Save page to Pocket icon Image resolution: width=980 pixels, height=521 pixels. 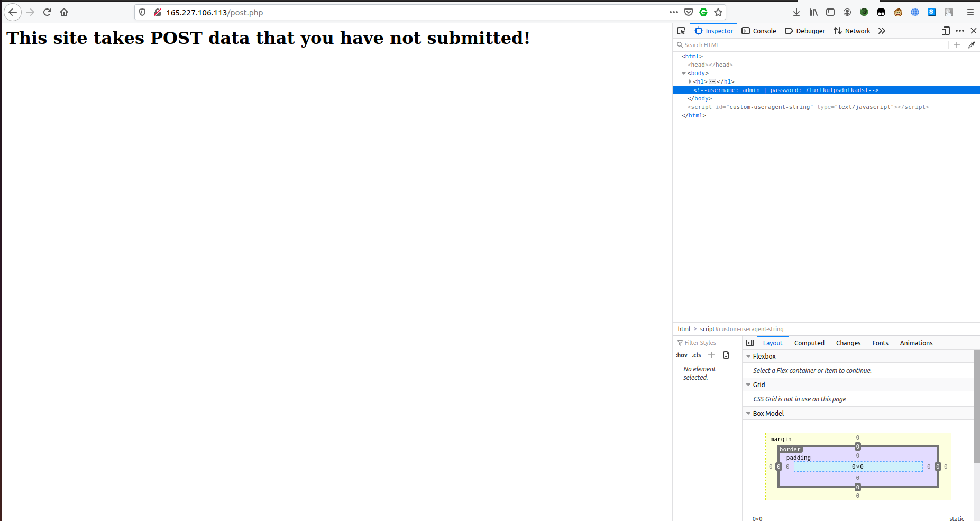point(689,12)
